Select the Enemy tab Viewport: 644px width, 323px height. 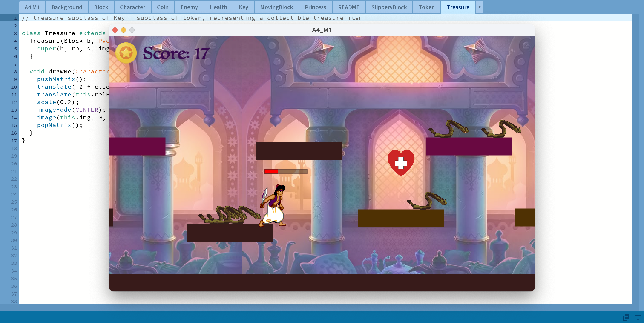[189, 7]
